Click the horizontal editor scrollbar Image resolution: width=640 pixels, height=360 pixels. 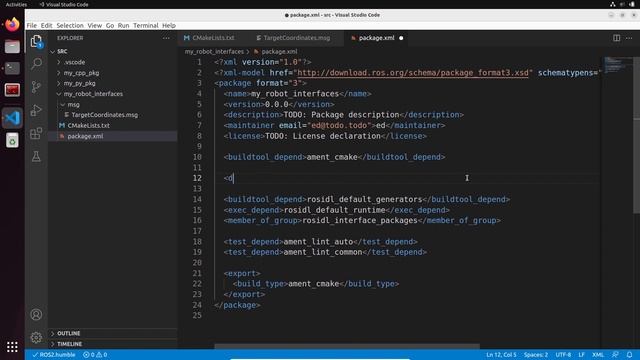(x=347, y=346)
